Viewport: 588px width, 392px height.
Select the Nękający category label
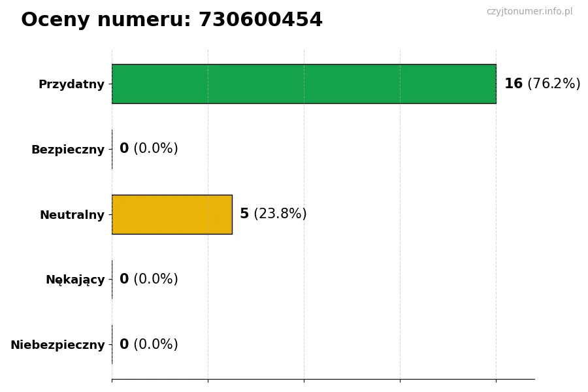(74, 280)
